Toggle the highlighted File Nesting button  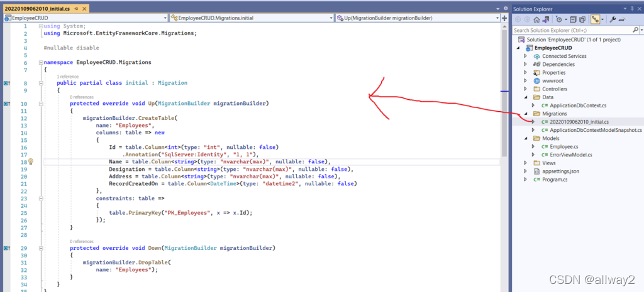(595, 19)
